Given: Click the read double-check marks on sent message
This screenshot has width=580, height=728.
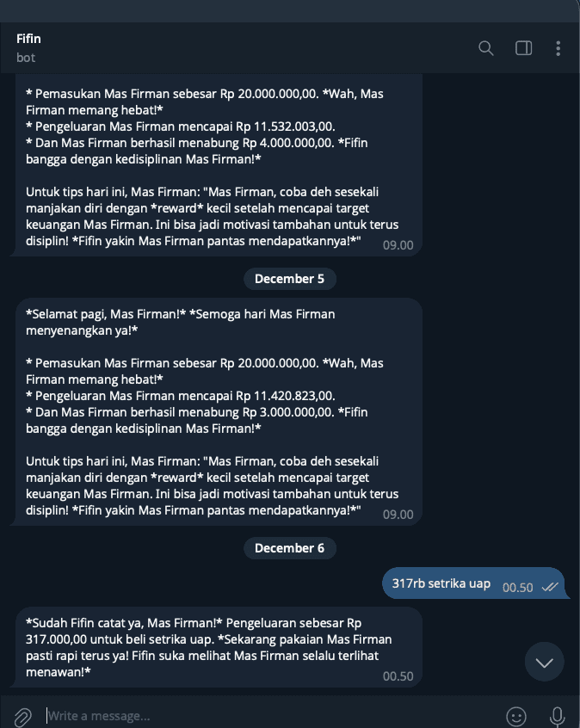Looking at the screenshot, I should click(x=550, y=588).
